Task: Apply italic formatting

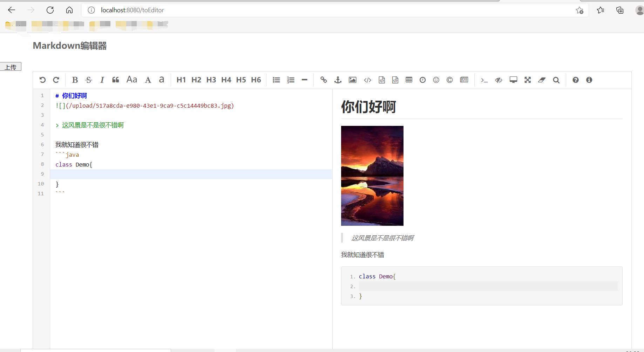Action: point(102,80)
